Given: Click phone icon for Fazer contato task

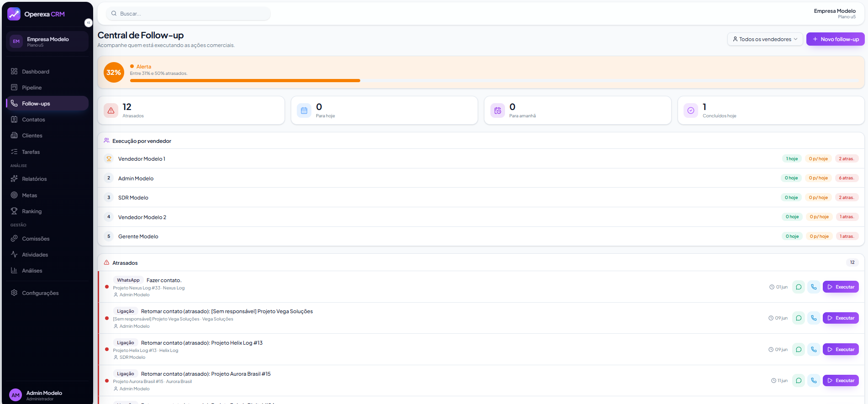Looking at the screenshot, I should [x=814, y=287].
